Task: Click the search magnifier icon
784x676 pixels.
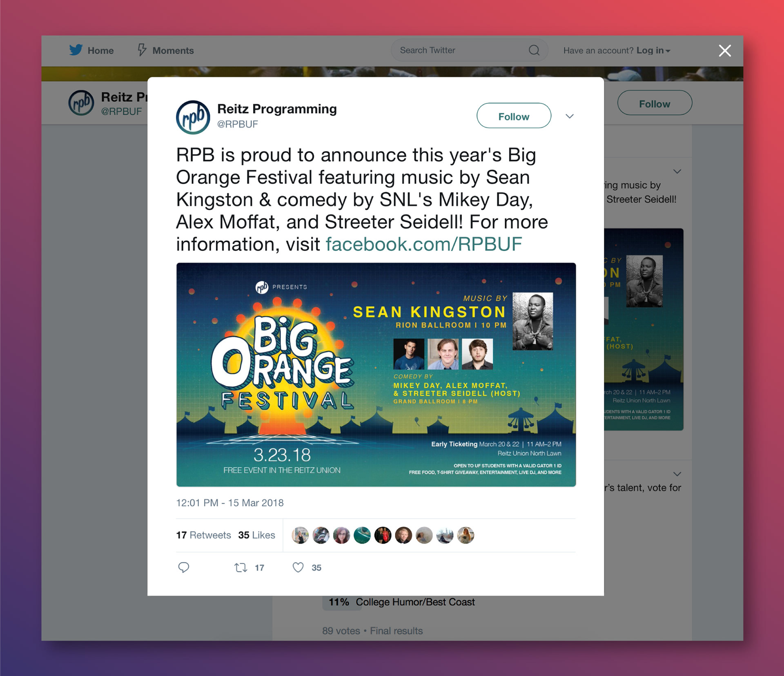Action: 534,50
